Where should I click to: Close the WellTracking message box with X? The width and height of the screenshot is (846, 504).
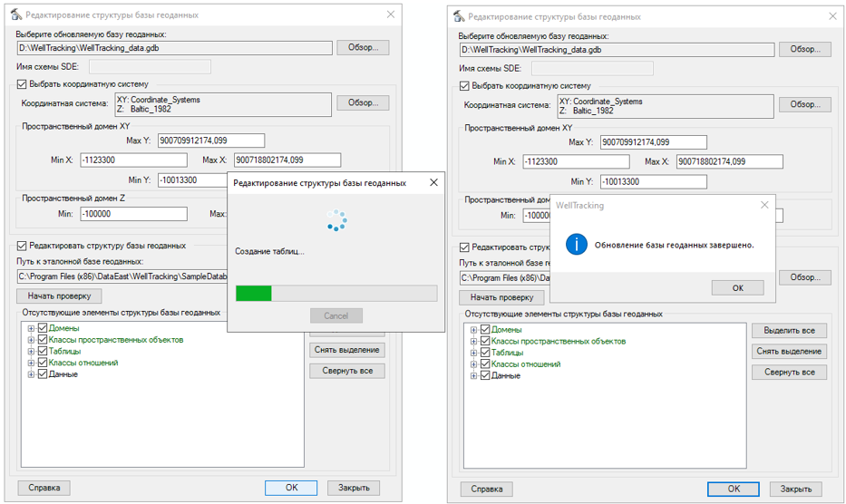(x=763, y=206)
